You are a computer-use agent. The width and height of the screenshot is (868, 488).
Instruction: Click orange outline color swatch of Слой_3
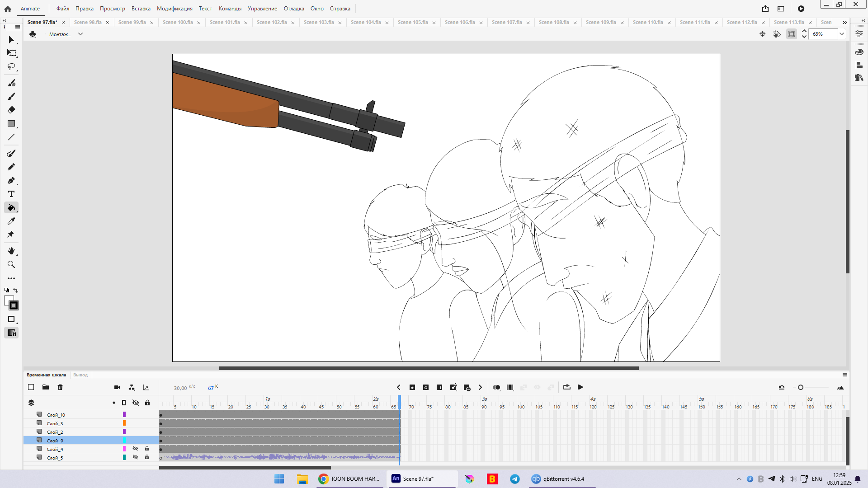124,423
